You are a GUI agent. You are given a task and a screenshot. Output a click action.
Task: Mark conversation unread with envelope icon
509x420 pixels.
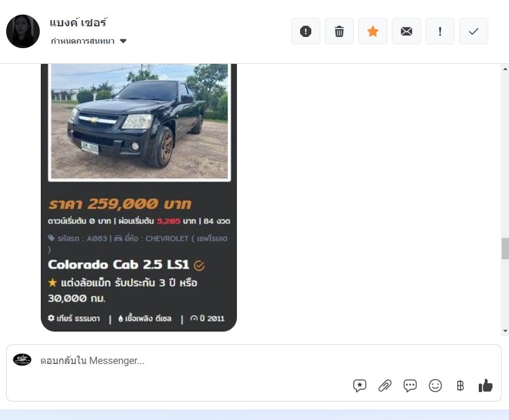pos(407,31)
